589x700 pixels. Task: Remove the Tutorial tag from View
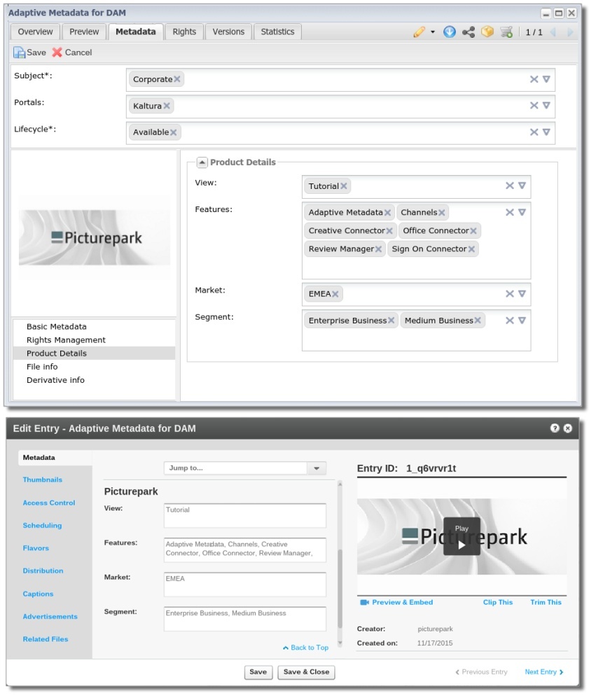pyautogui.click(x=343, y=186)
